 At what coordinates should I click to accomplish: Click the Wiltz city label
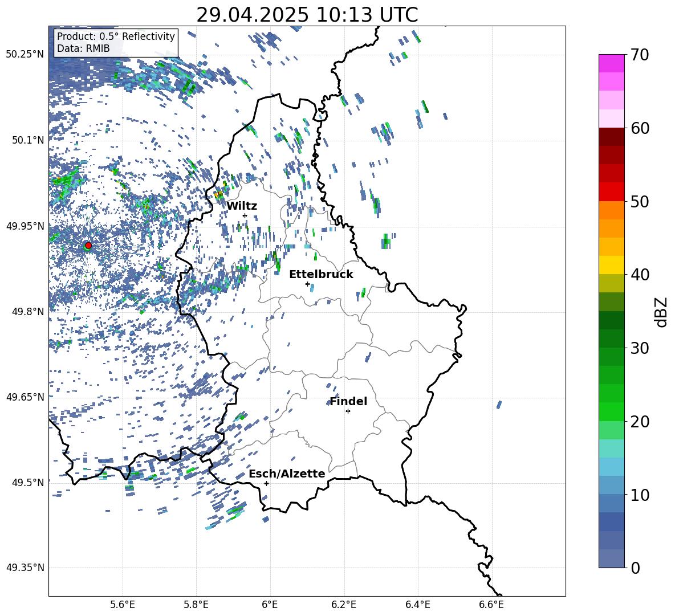pos(242,206)
